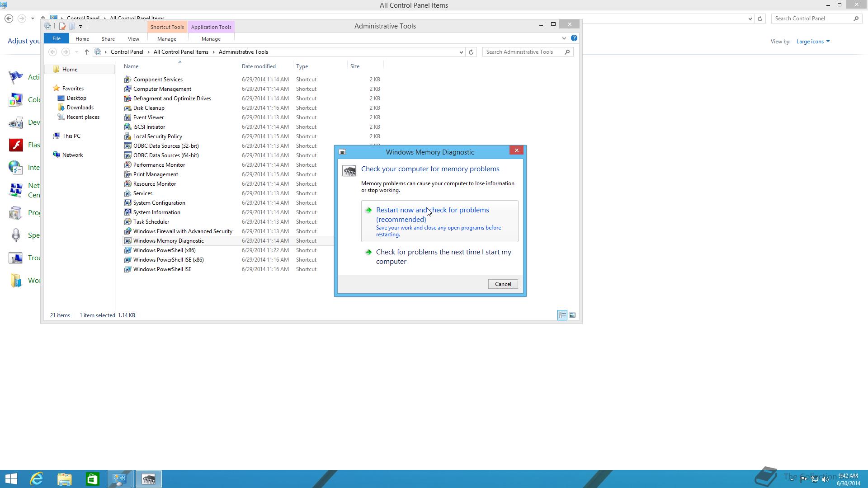
Task: Open the Share ribbon tab
Action: [108, 39]
